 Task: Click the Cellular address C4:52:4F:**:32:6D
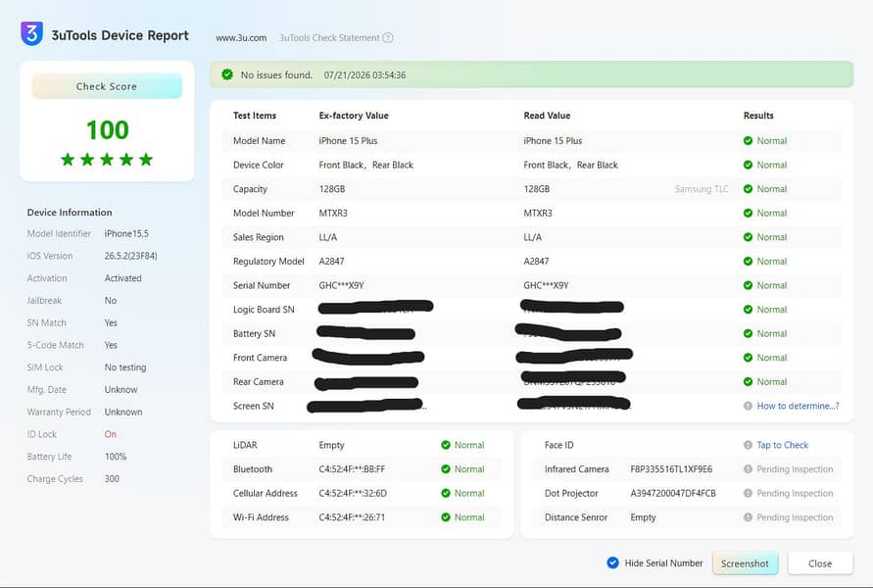click(353, 493)
